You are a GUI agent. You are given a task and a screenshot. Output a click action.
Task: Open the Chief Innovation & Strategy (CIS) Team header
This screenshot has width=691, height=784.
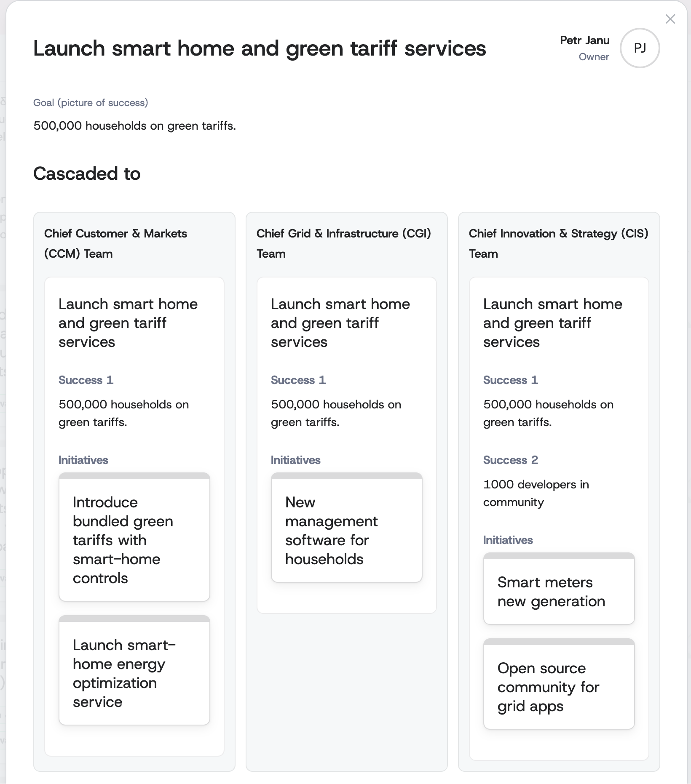point(558,243)
